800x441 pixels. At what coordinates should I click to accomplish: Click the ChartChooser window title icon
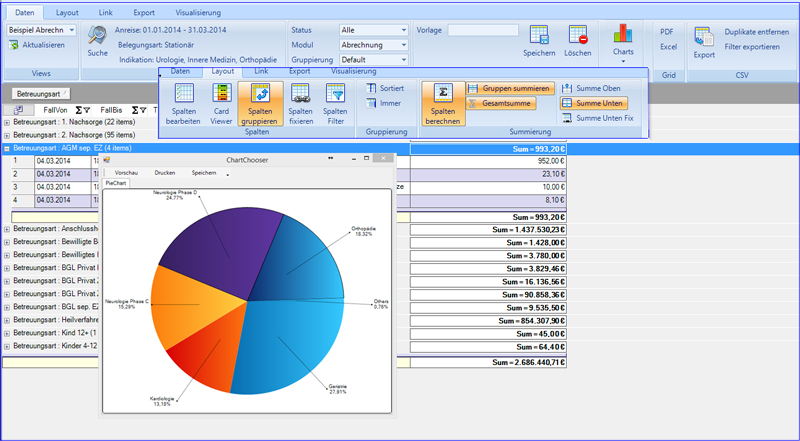click(107, 160)
